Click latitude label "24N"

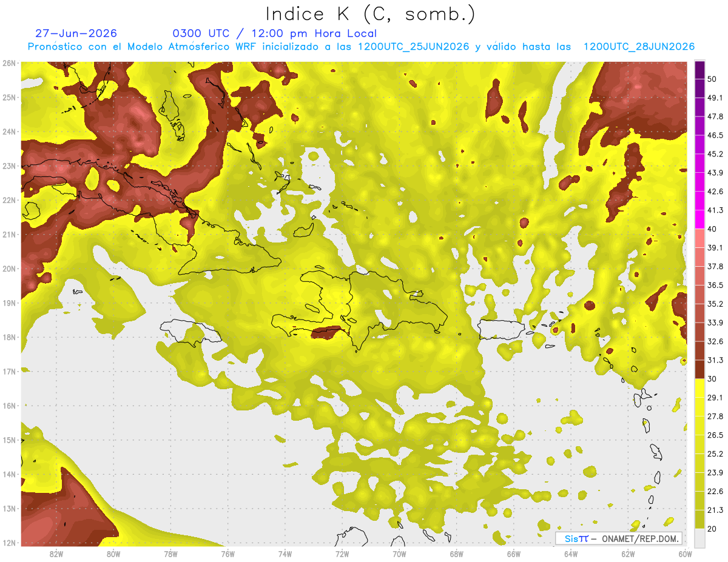tap(9, 132)
